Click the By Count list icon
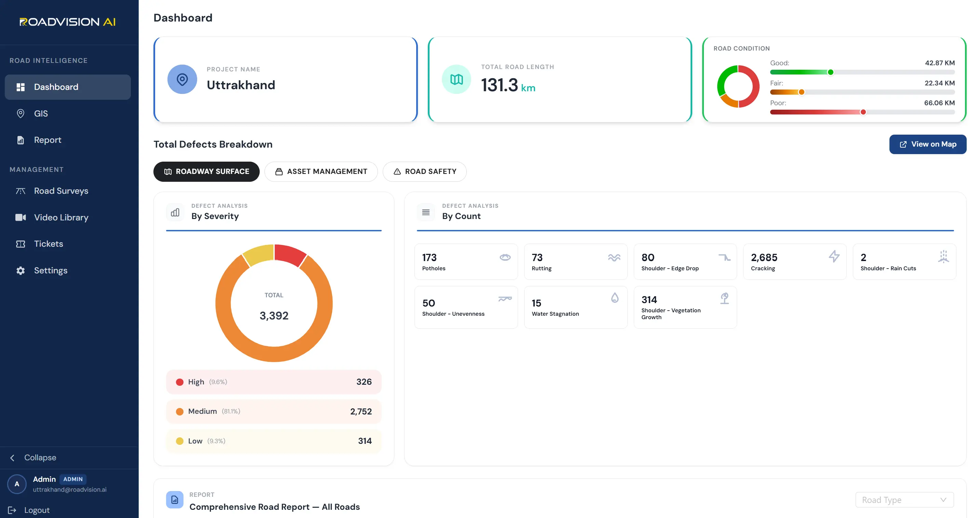This screenshot has width=980, height=518. point(426,212)
